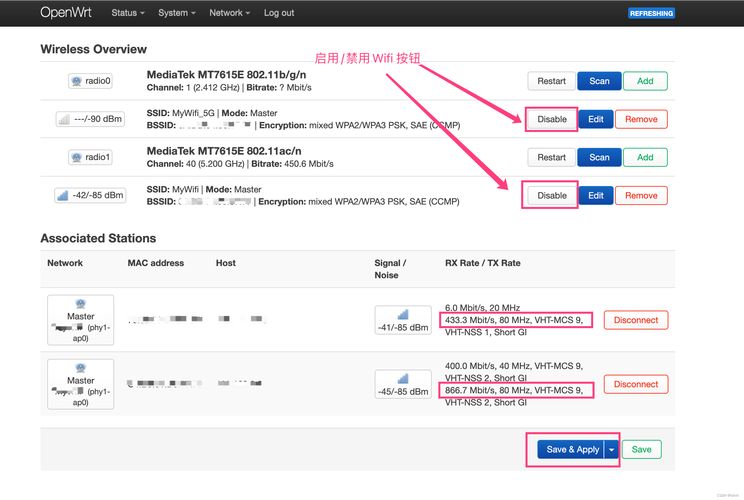Expand the Save & Apply dropdown arrow

[611, 450]
